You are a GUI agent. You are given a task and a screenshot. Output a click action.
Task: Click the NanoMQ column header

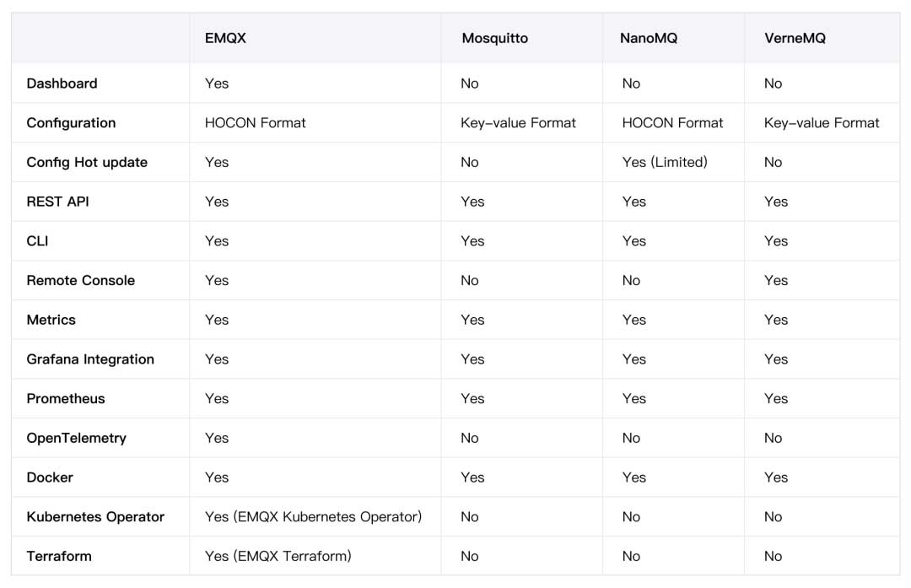click(x=649, y=39)
